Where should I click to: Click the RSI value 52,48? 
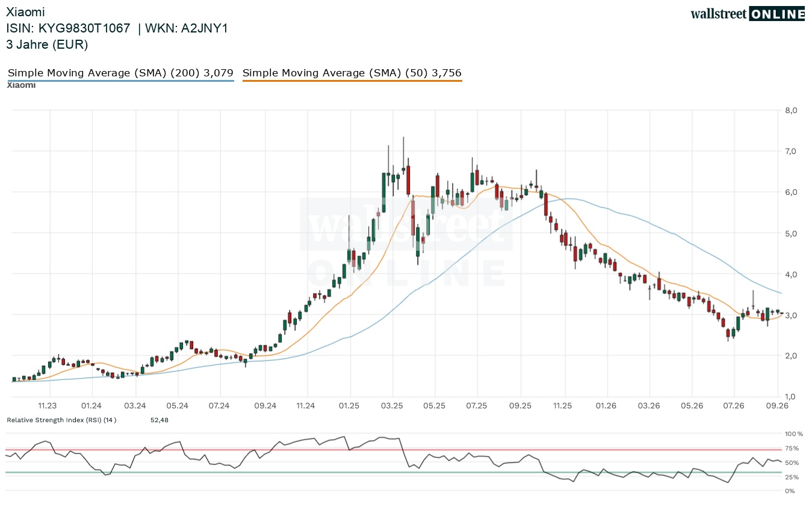(160, 420)
